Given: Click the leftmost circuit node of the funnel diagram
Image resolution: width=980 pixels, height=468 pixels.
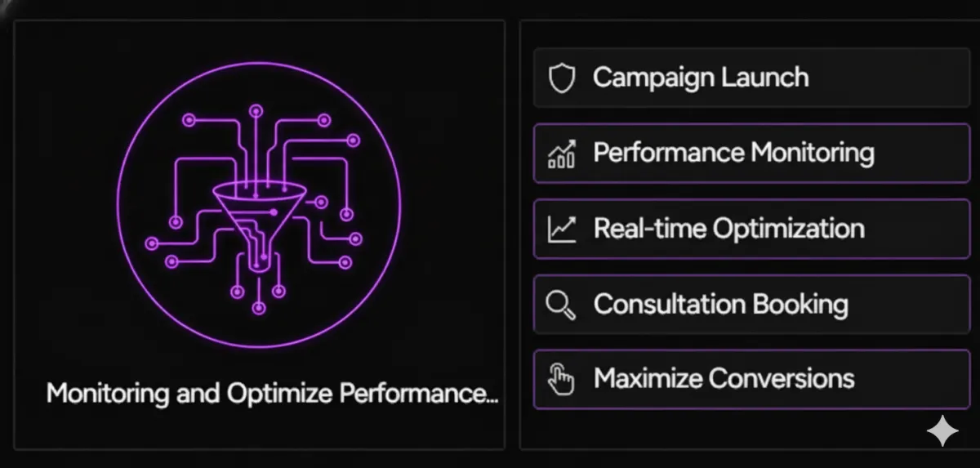Looking at the screenshot, I should (x=151, y=243).
